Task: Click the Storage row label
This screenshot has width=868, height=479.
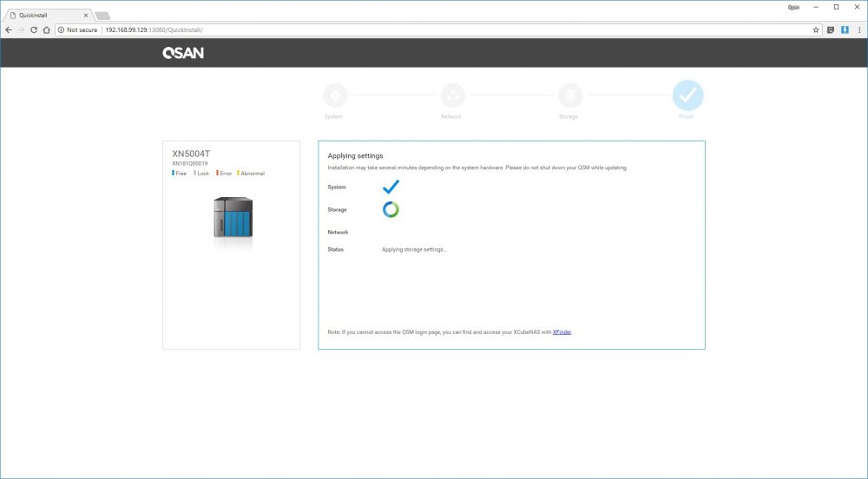Action: click(337, 210)
